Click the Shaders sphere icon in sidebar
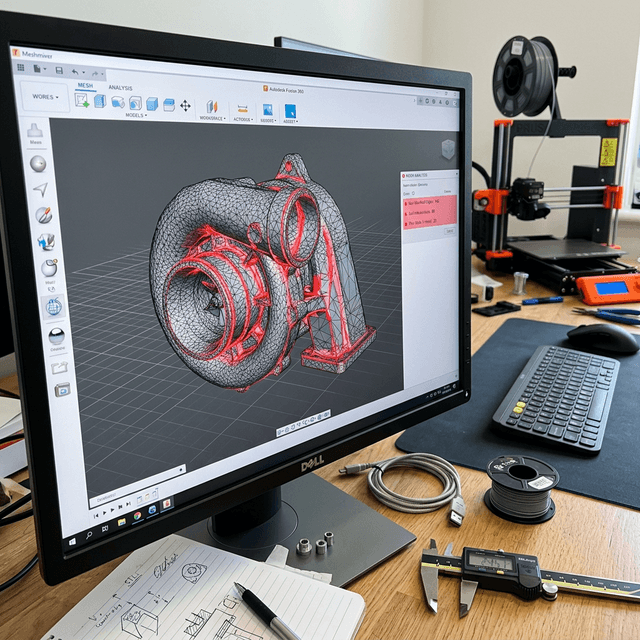 click(56, 336)
